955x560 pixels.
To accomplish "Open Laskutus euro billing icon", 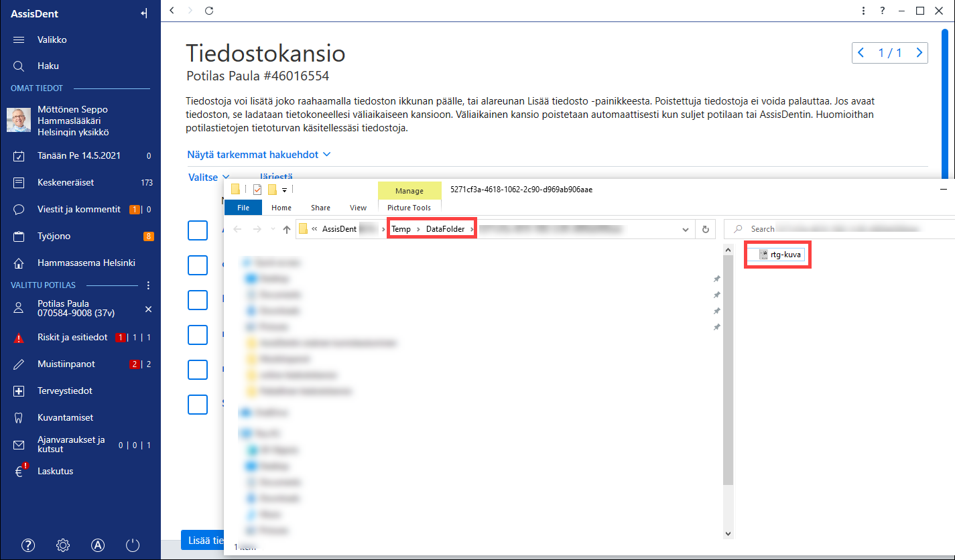I will pyautogui.click(x=20, y=470).
